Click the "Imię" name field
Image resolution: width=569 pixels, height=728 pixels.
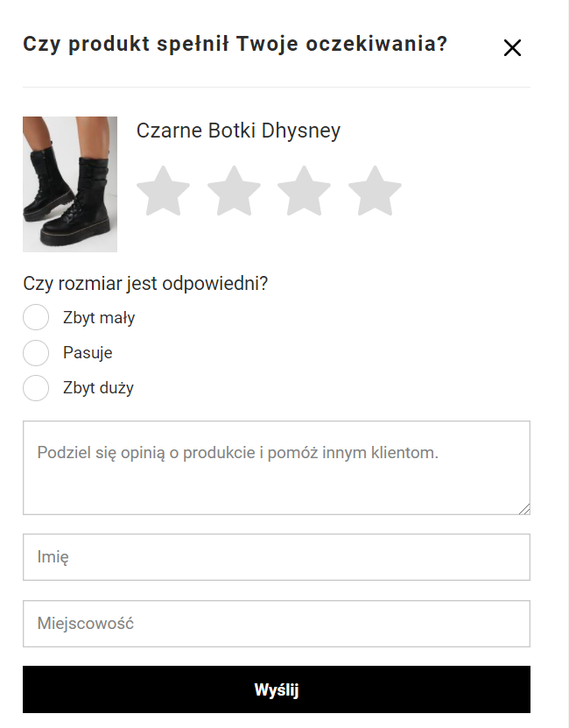click(x=276, y=557)
